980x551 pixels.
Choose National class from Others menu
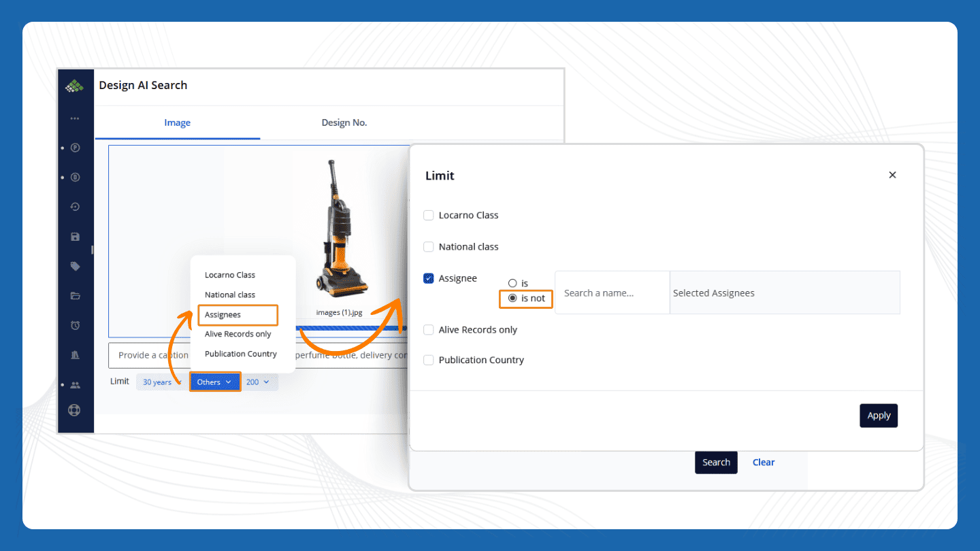(x=230, y=295)
